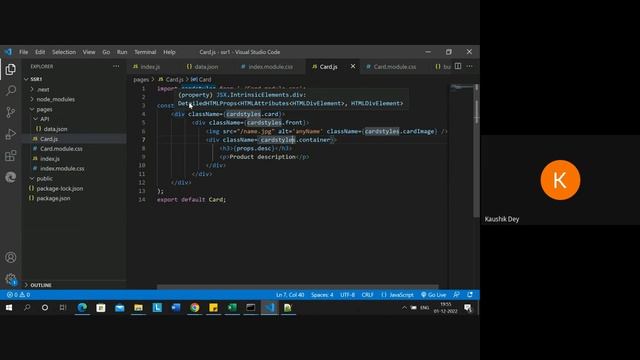Viewport: 640px width, 360px height.
Task: Open the Manage gear settings icon
Action: pyautogui.click(x=11, y=279)
